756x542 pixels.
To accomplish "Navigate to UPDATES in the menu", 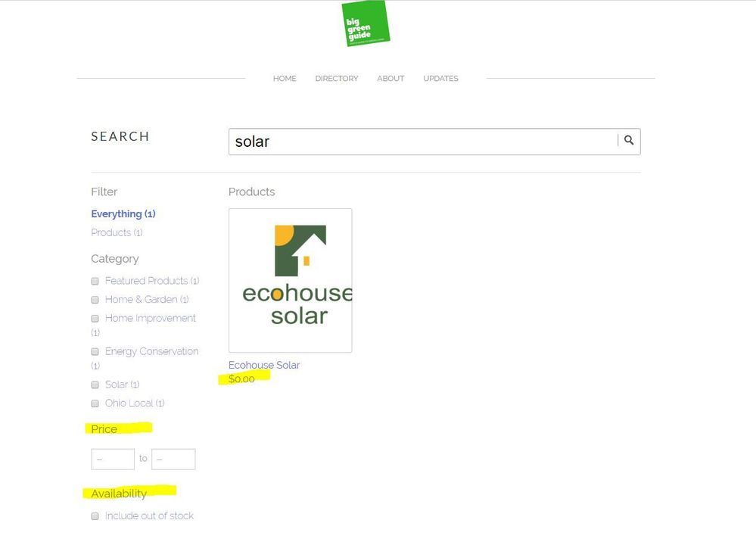I will [x=440, y=79].
